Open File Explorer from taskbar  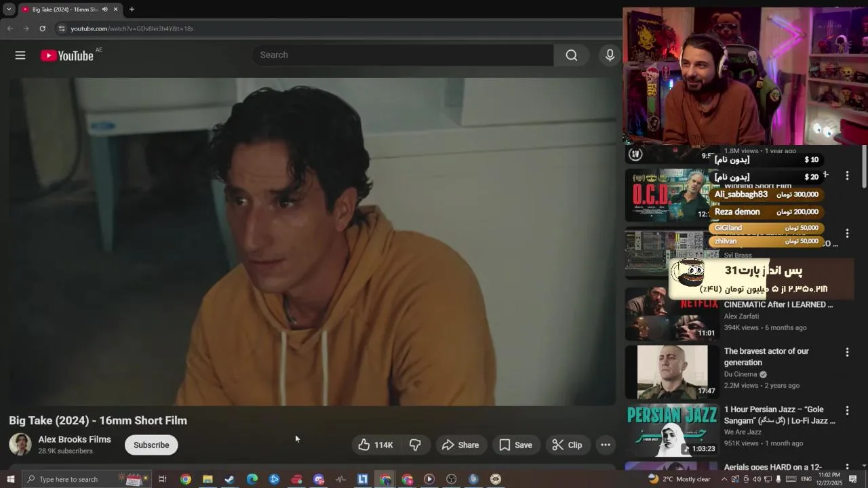(x=208, y=479)
